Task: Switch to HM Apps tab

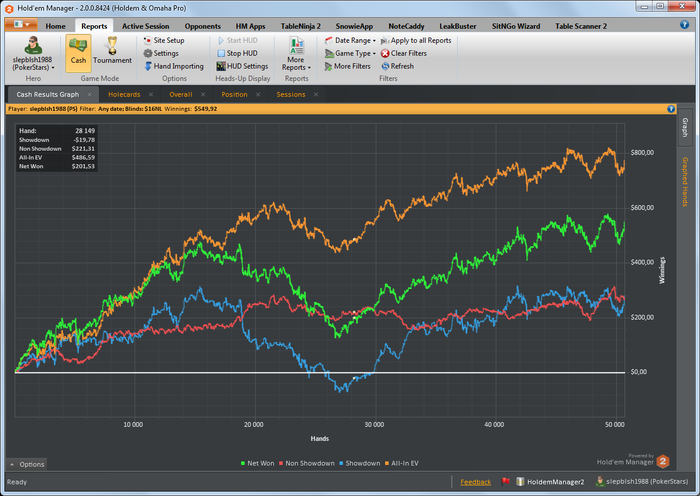Action: tap(250, 26)
